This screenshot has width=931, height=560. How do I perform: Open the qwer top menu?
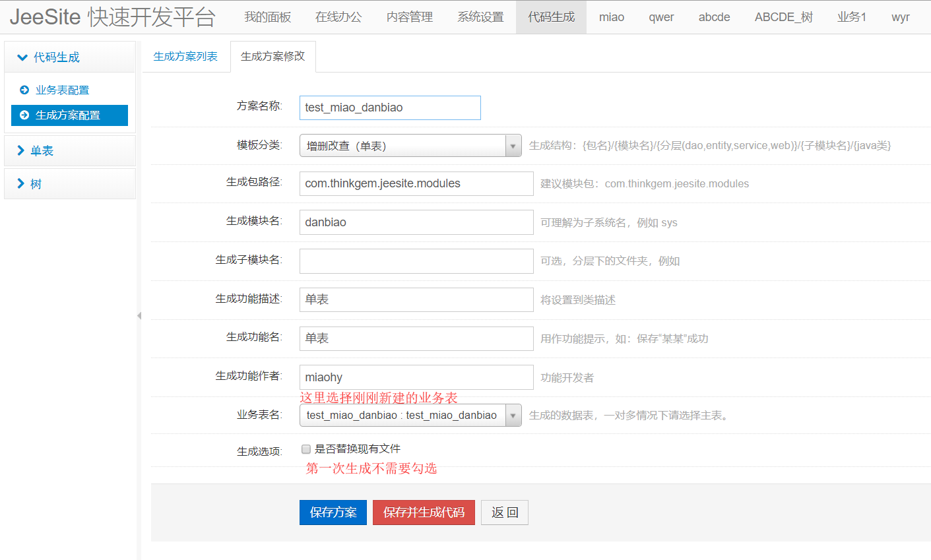(x=661, y=17)
